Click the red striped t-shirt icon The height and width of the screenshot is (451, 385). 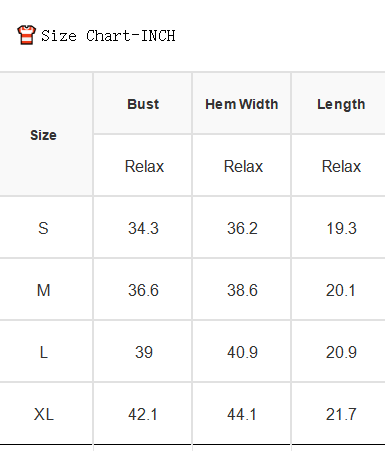(26, 35)
